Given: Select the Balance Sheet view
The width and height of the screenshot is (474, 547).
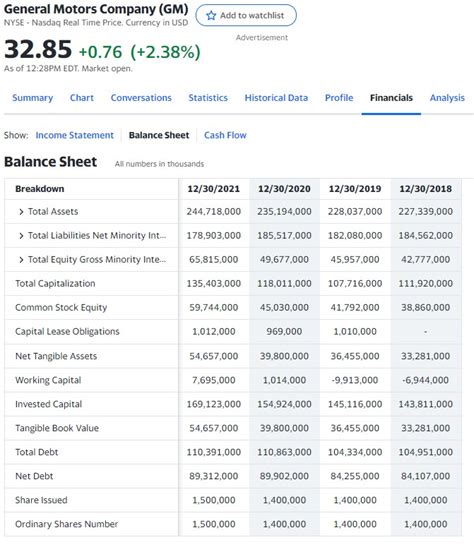Looking at the screenshot, I should (x=159, y=135).
